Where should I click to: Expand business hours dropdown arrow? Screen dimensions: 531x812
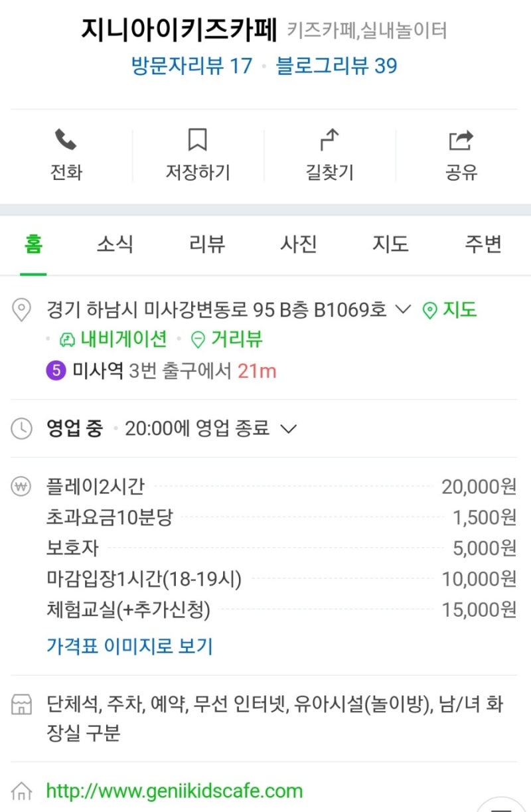click(287, 429)
